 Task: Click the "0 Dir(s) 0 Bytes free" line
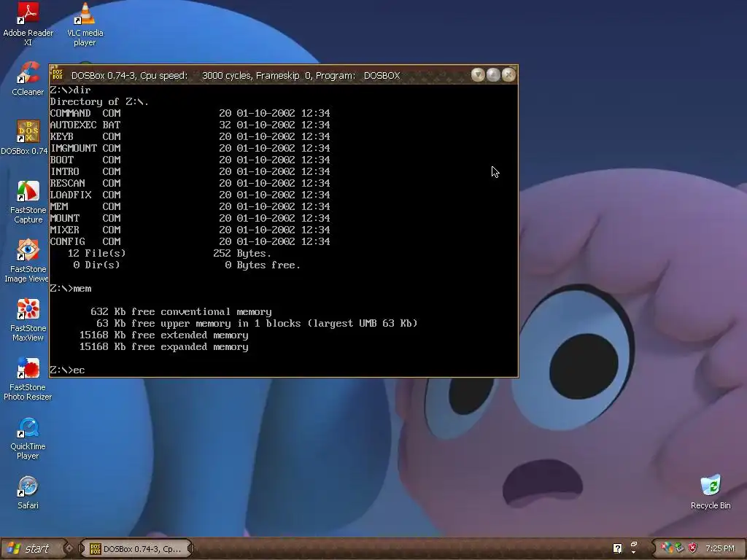pyautogui.click(x=187, y=265)
